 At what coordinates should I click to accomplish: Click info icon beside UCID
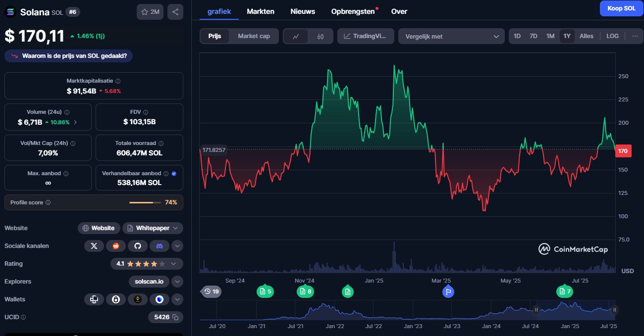(x=23, y=317)
